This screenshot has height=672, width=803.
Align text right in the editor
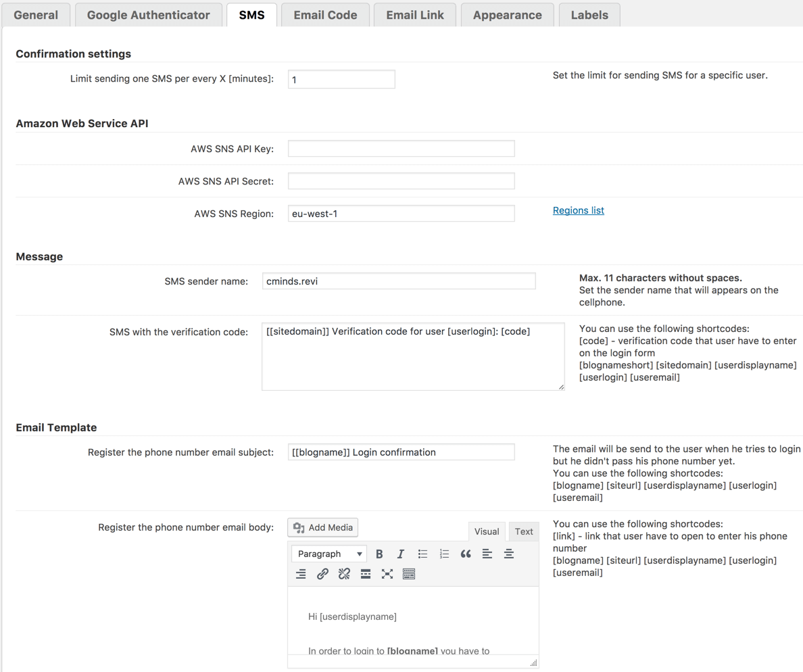[x=301, y=574]
